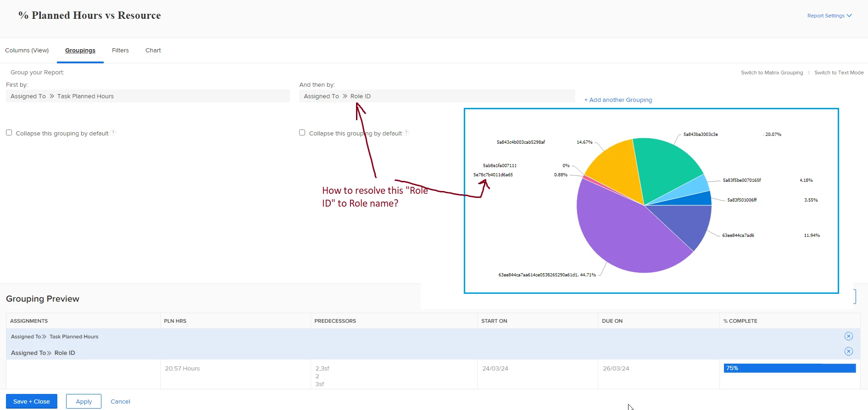Select the indigo 11.94% pie slice

[x=686, y=223]
